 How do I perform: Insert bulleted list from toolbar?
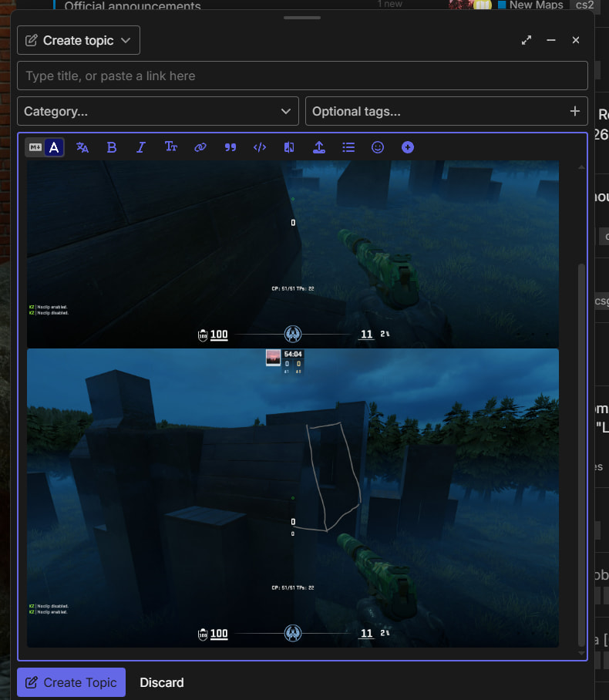(348, 147)
